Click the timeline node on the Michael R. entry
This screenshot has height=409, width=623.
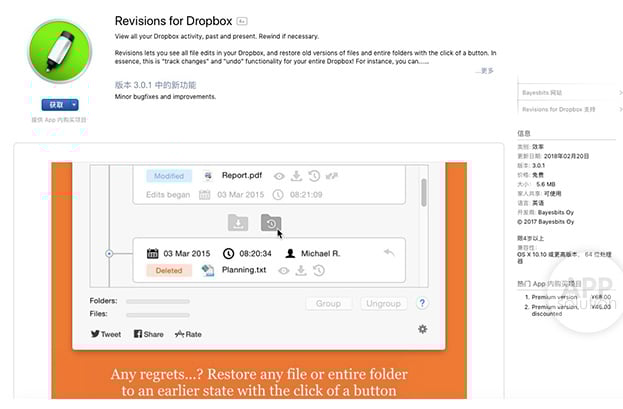(109, 254)
